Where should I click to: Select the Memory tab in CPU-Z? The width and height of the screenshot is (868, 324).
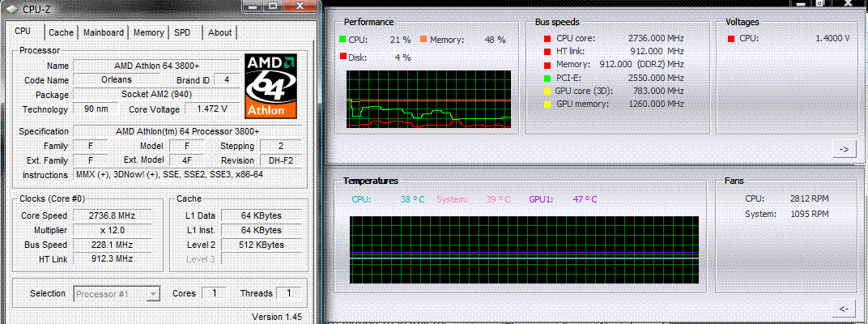pos(148,32)
